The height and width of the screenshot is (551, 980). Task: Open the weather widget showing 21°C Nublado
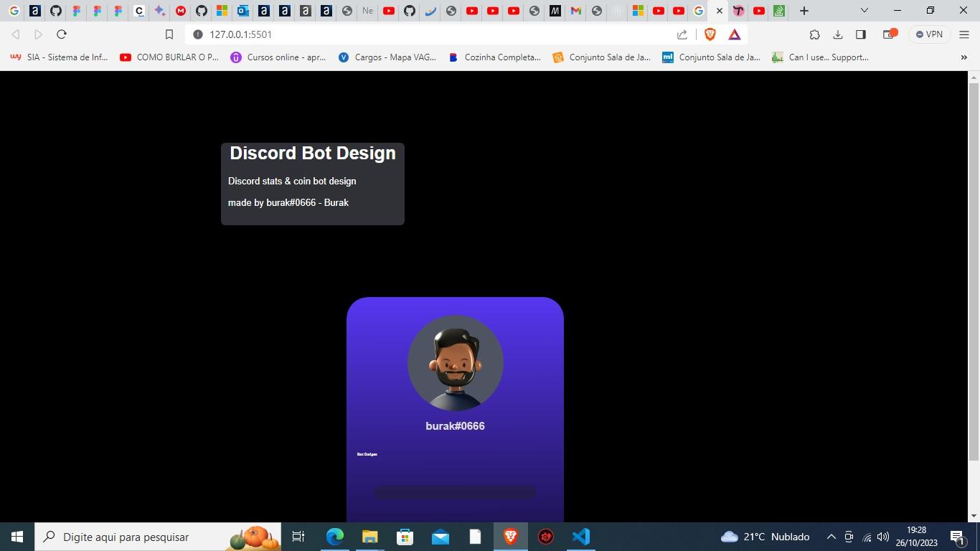tap(765, 537)
